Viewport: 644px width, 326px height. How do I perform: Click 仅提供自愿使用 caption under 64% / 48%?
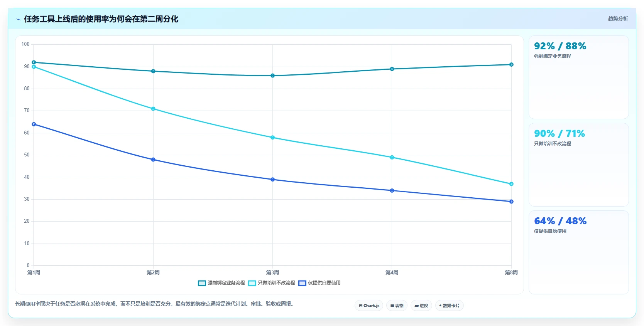(x=550, y=231)
